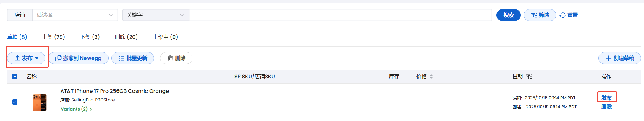Sort by price column arrows
This screenshot has width=644, height=121.
431,77
